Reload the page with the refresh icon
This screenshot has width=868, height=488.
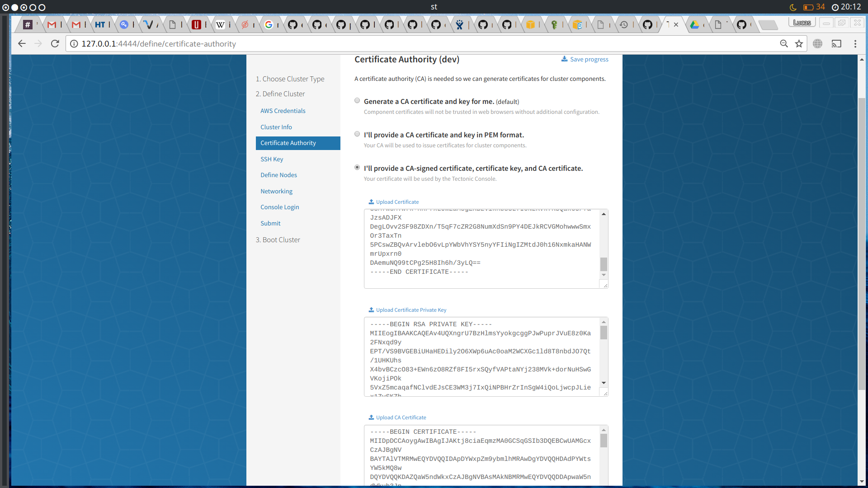point(55,44)
